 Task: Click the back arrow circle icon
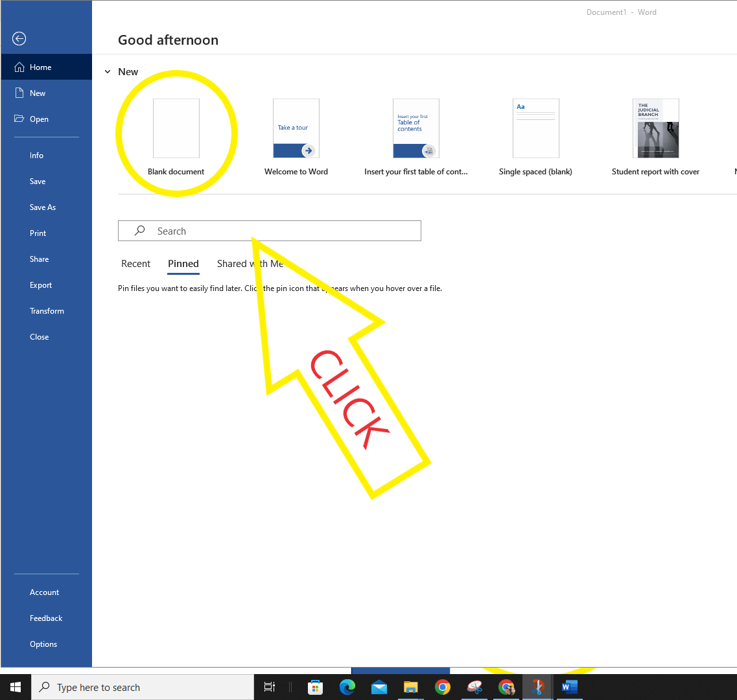click(19, 38)
